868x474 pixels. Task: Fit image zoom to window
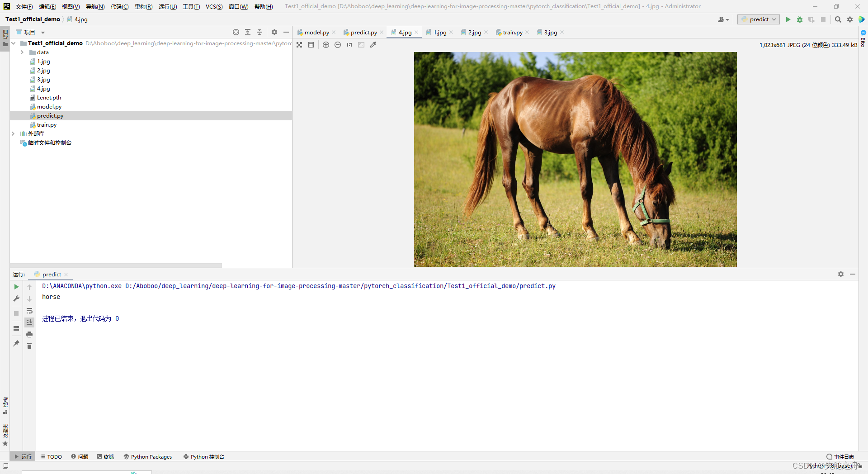click(361, 45)
